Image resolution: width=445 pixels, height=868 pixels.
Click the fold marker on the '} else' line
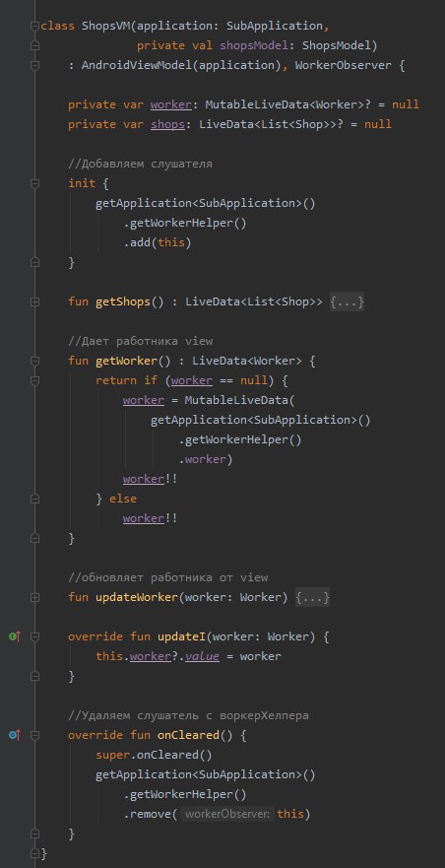pyautogui.click(x=34, y=499)
